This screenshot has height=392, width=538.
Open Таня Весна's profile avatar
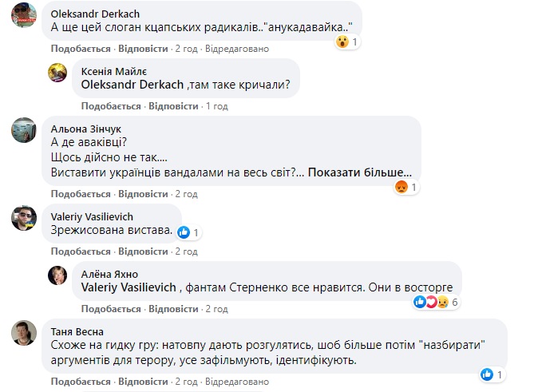[23, 332]
